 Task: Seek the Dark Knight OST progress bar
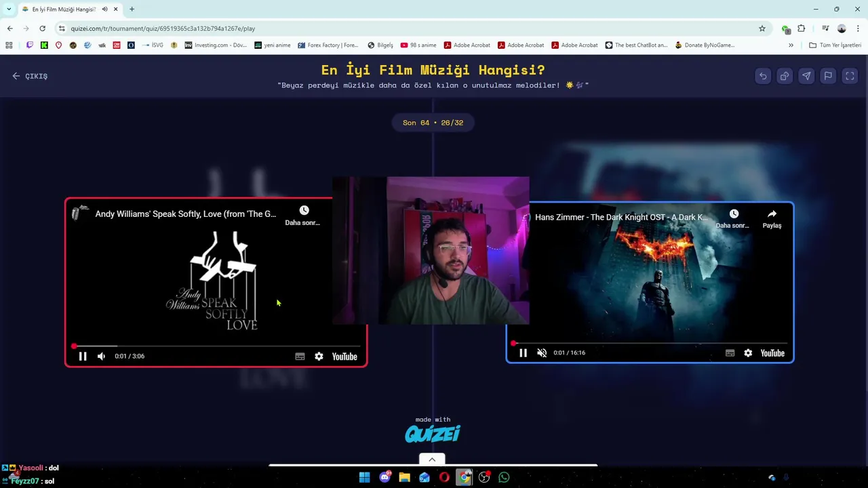pos(650,343)
